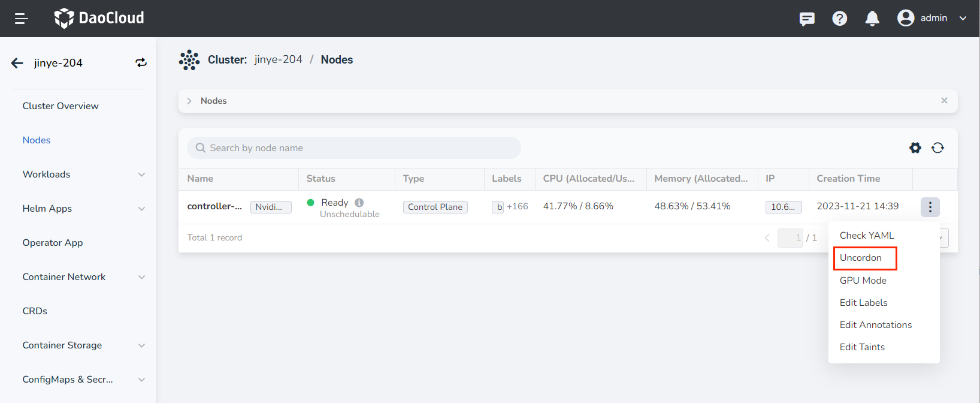980x403 pixels.
Task: Open the chat messages icon
Action: (807, 19)
